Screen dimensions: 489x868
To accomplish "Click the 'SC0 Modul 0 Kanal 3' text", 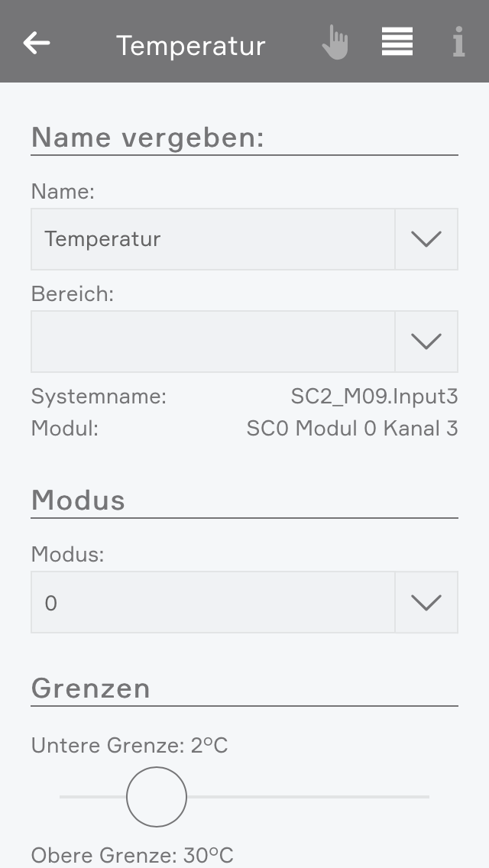I will pyautogui.click(x=351, y=429).
